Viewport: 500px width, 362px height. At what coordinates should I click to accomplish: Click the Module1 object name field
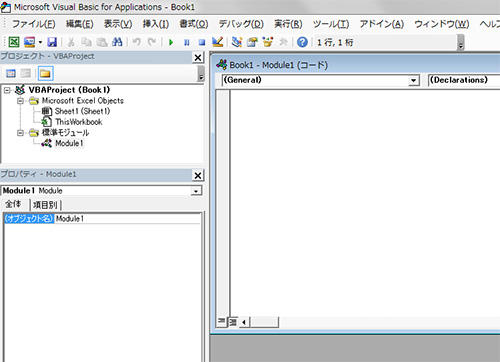click(x=128, y=219)
